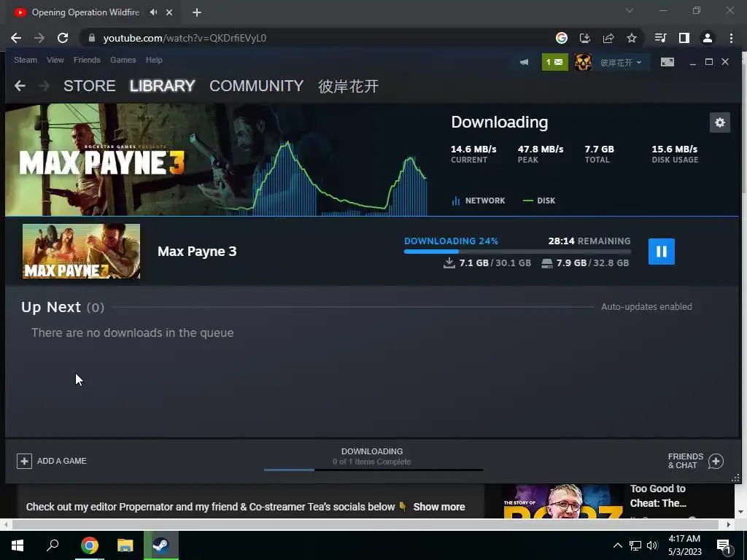The height and width of the screenshot is (560, 747).
Task: Open Chrome media control icon
Action: [660, 38]
